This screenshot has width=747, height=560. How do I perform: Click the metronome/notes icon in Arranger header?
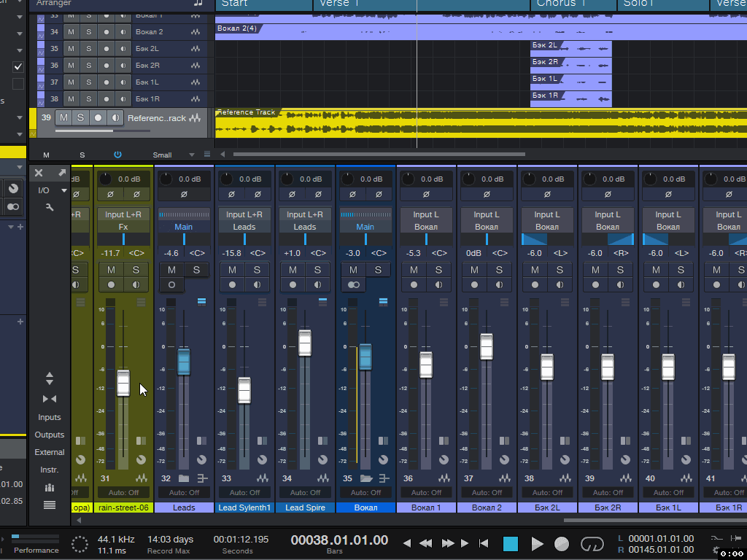click(x=198, y=3)
